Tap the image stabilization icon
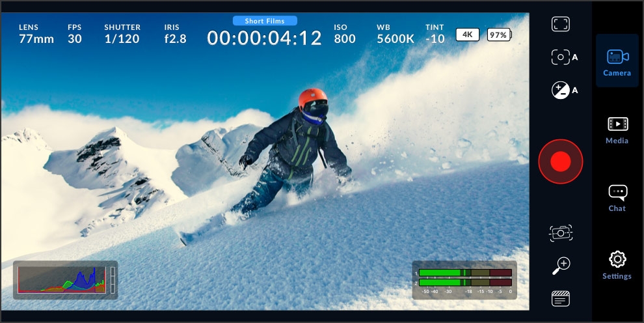Viewport: 644px width, 323px height. [x=560, y=232]
